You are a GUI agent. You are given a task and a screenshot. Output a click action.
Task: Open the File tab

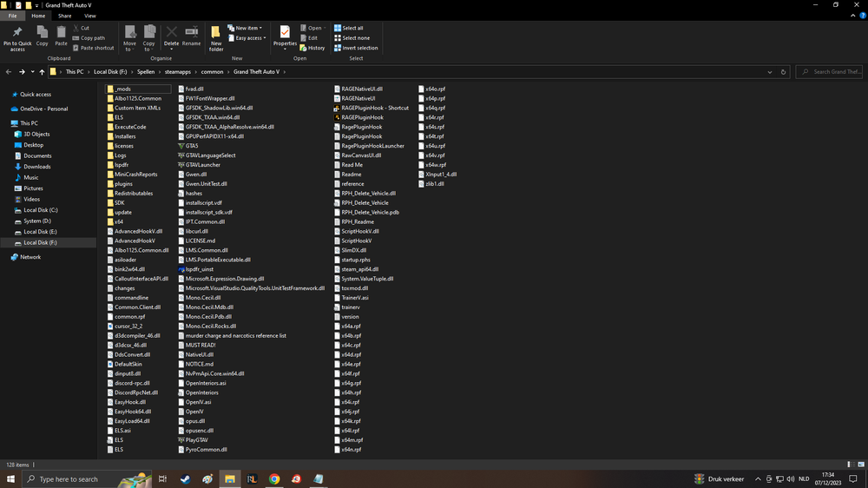pos(12,16)
